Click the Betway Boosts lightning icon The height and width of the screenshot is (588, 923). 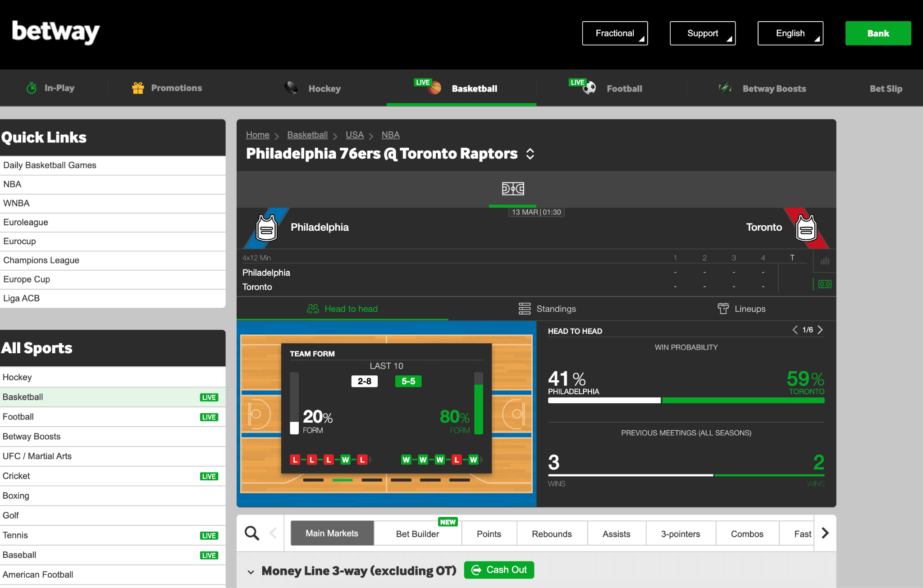coord(724,88)
